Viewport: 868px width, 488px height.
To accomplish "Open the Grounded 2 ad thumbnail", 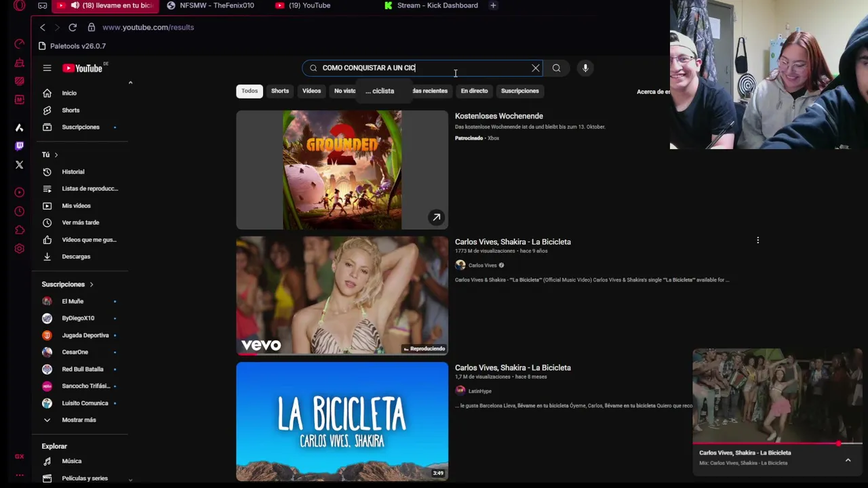I will click(342, 169).
